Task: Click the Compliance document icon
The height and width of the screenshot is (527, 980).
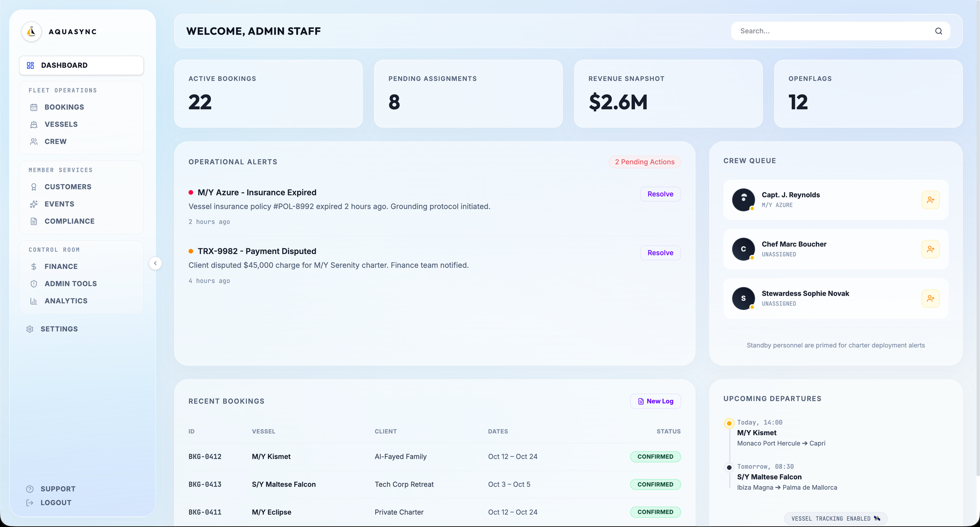Action: [x=34, y=221]
